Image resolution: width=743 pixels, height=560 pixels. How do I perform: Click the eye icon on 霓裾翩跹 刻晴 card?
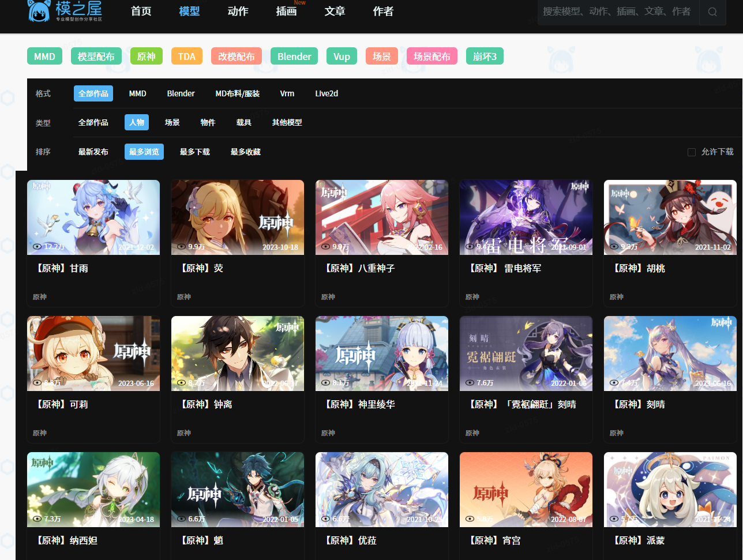coord(470,382)
